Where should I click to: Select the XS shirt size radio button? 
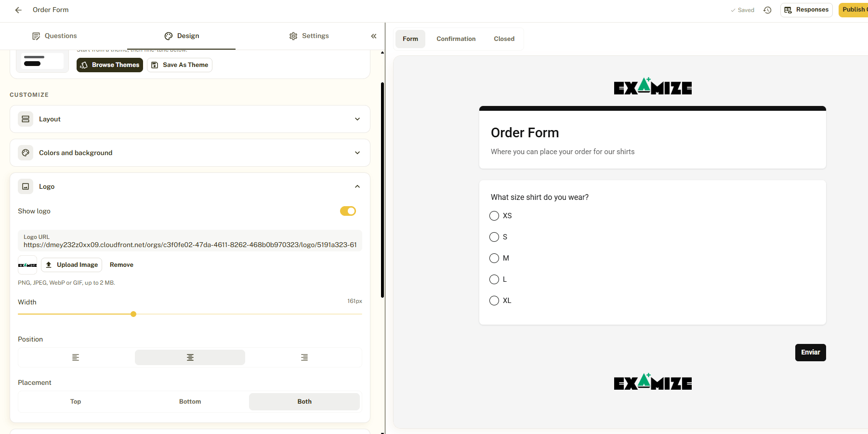click(x=494, y=216)
